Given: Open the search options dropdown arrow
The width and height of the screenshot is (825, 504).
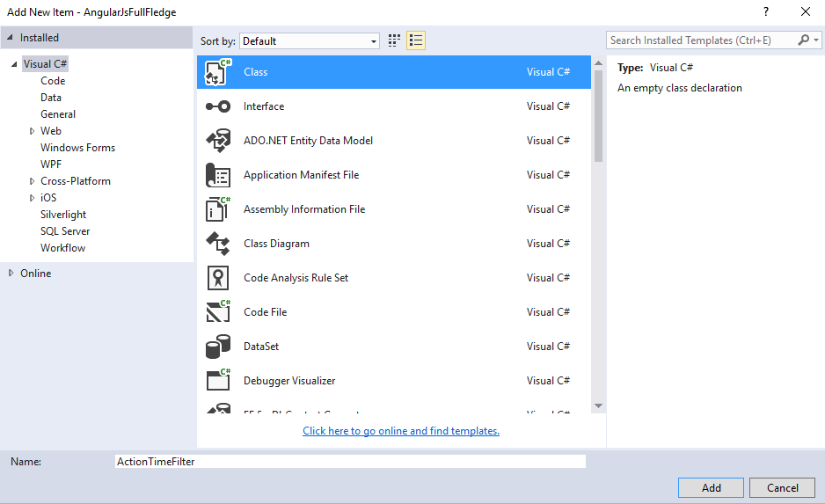Looking at the screenshot, I should pyautogui.click(x=816, y=40).
